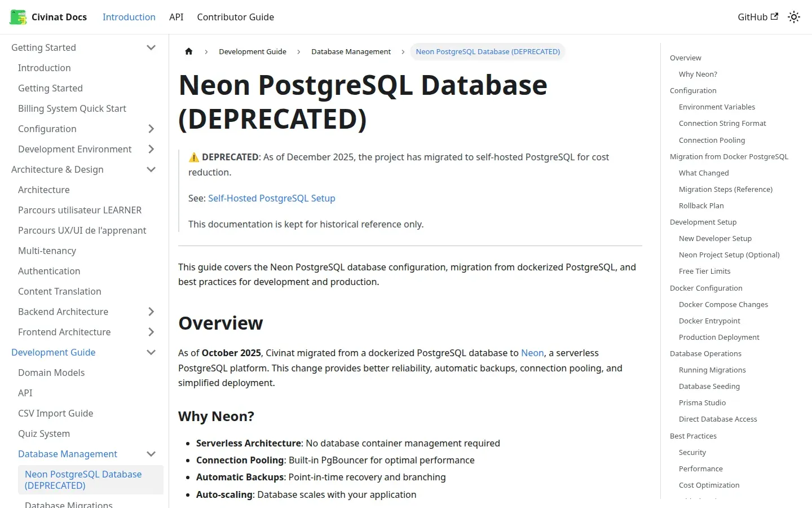This screenshot has height=508, width=812.
Task: Expand the Configuration sidebar chevron
Action: 151,129
